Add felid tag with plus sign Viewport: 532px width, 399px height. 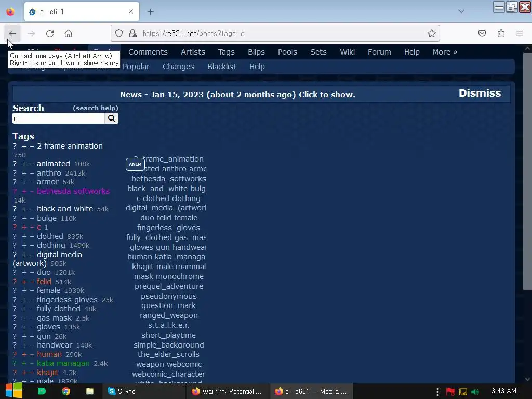coord(24,282)
